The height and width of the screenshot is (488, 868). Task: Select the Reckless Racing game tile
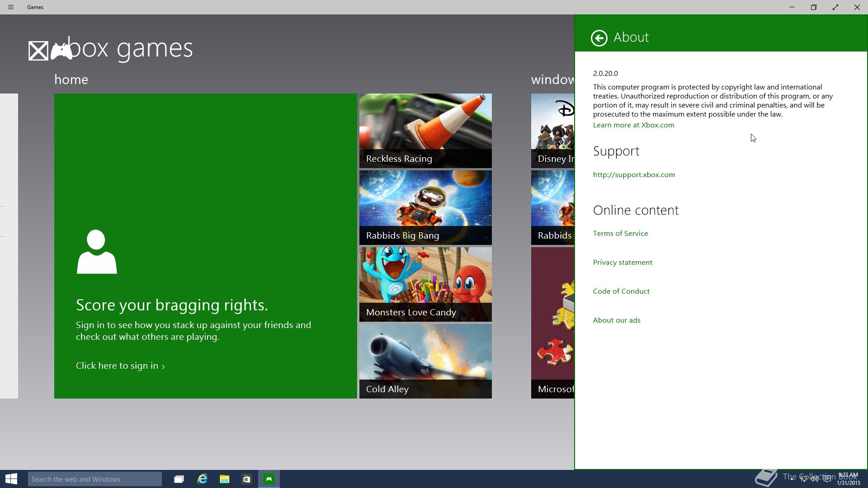(425, 131)
